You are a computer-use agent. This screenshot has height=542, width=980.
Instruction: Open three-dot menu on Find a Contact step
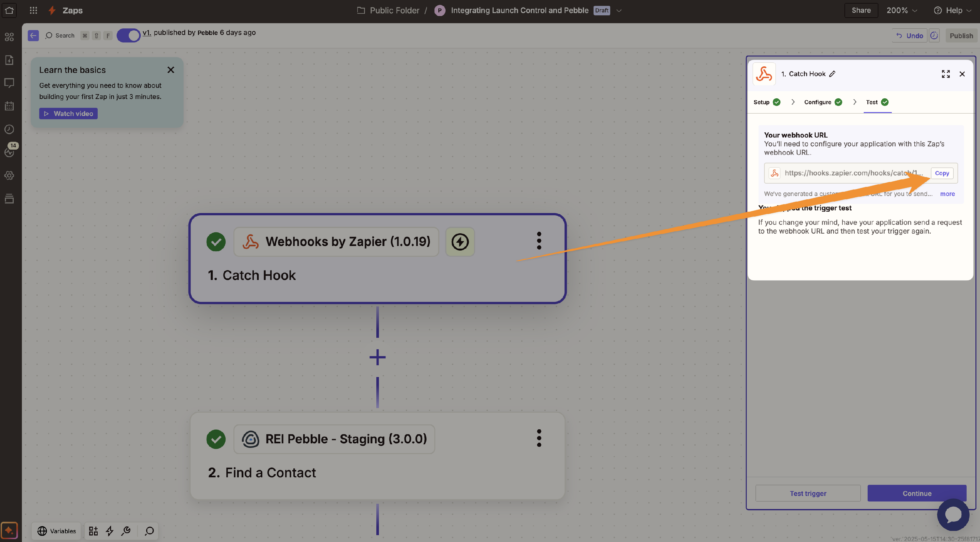(x=539, y=438)
